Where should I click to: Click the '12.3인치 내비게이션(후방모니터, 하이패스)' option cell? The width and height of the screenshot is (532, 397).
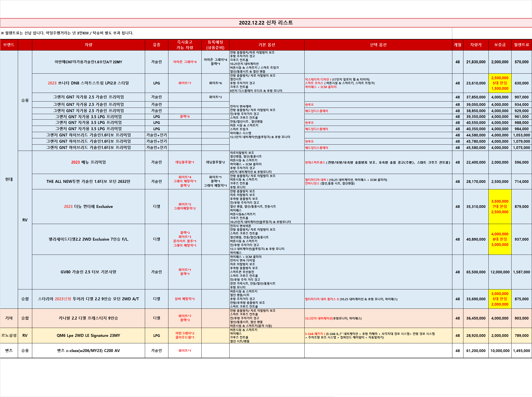coord(378,318)
